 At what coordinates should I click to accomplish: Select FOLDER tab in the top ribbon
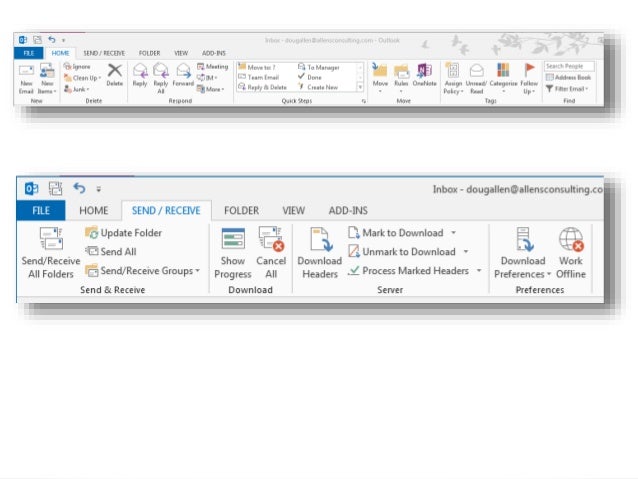[x=149, y=53]
